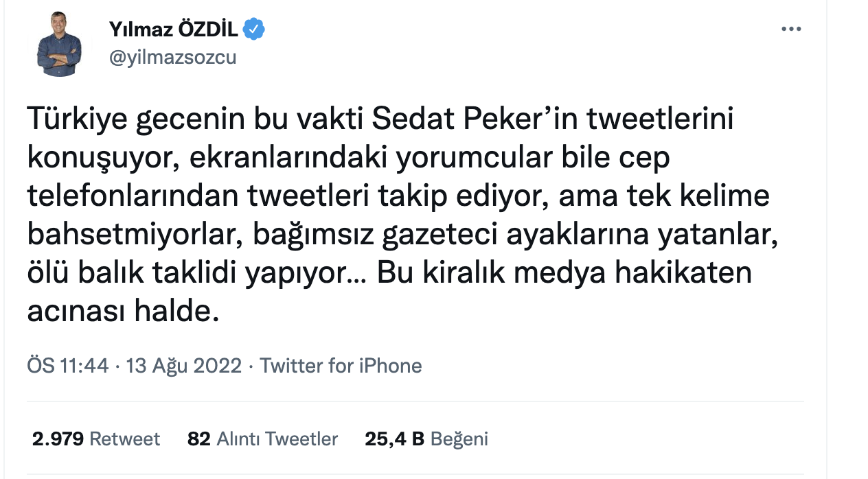Click the Twitter for iPhone source label
The width and height of the screenshot is (868, 479).
click(x=341, y=366)
